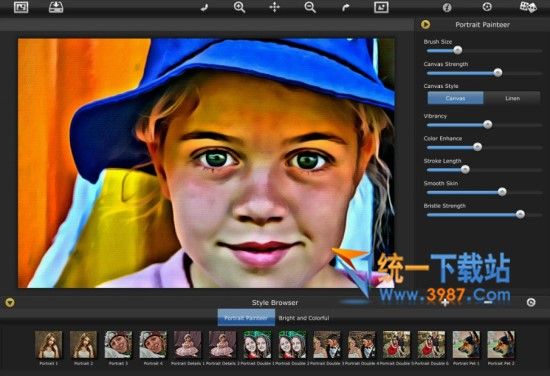The width and height of the screenshot is (550, 376).
Task: Select the four-arrow pan tool
Action: 274,7
